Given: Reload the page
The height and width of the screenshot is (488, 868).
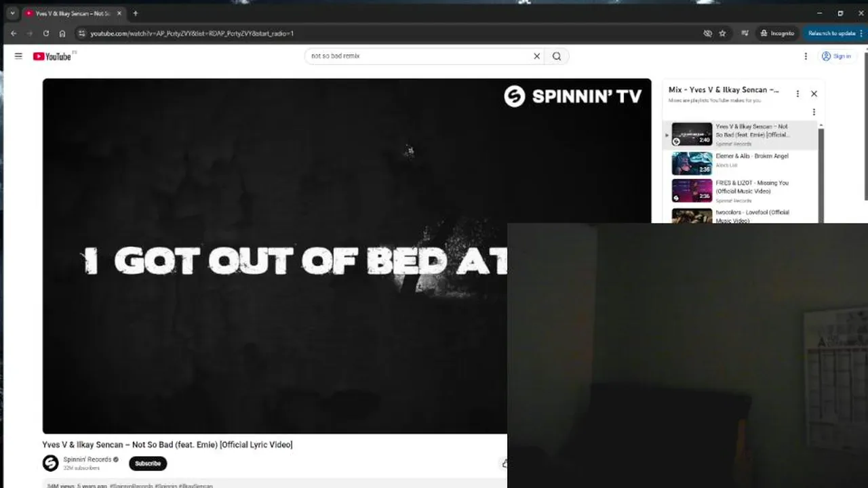Looking at the screenshot, I should click(x=46, y=33).
